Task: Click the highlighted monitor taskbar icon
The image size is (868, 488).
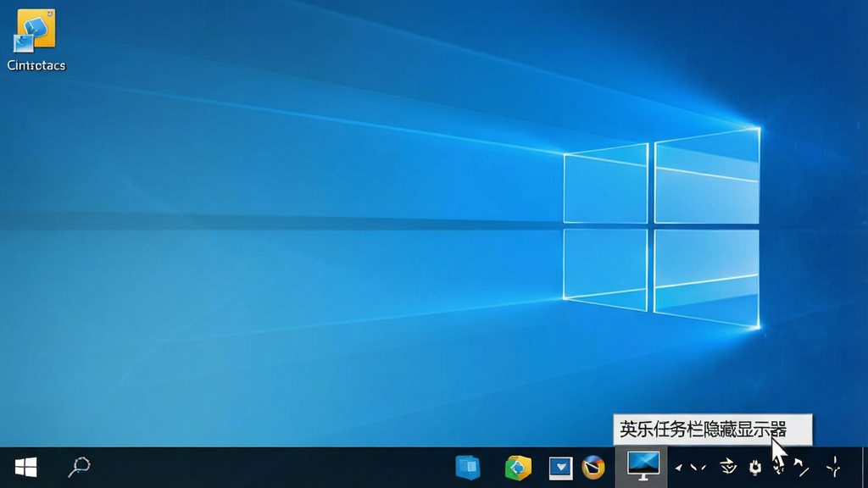Action: point(643,467)
